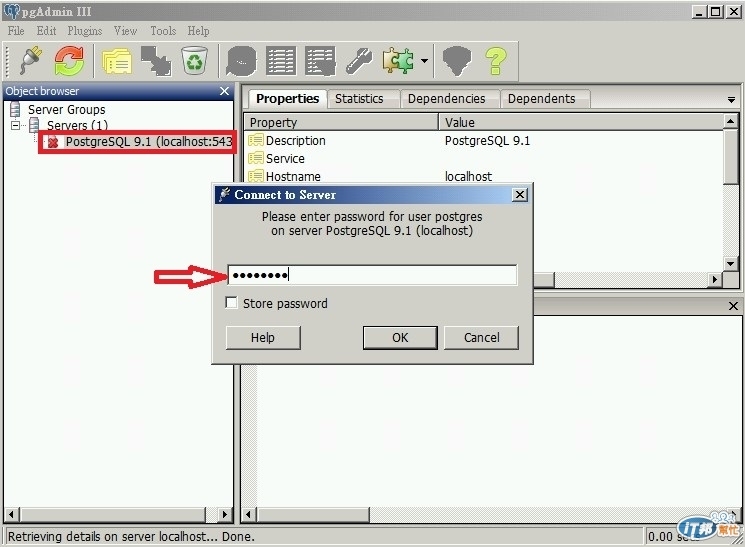This screenshot has width=745, height=547.
Task: Click the Filtered data view icon
Action: click(x=320, y=60)
